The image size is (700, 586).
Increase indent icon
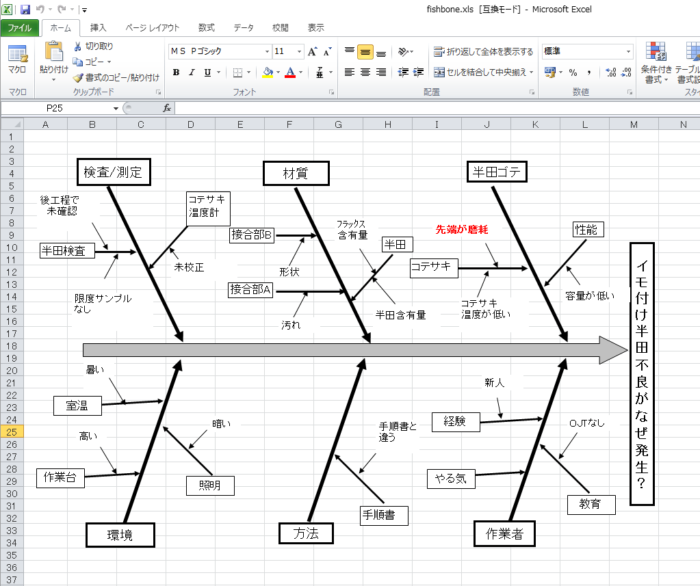point(418,72)
